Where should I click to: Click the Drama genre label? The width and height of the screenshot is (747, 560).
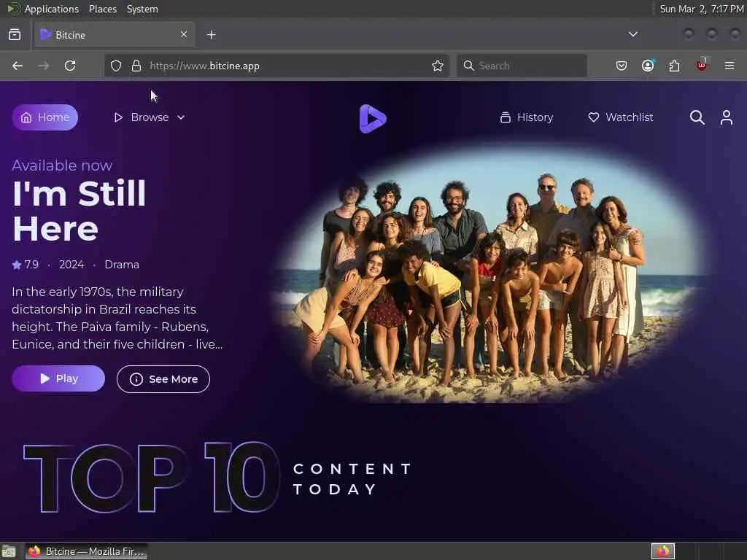click(x=122, y=264)
